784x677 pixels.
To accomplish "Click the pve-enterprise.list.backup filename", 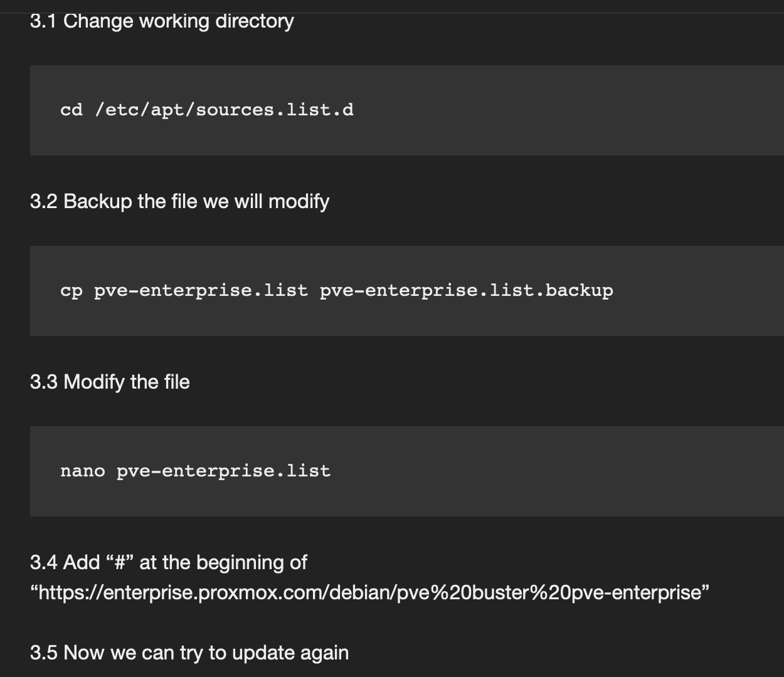I will coord(466,291).
